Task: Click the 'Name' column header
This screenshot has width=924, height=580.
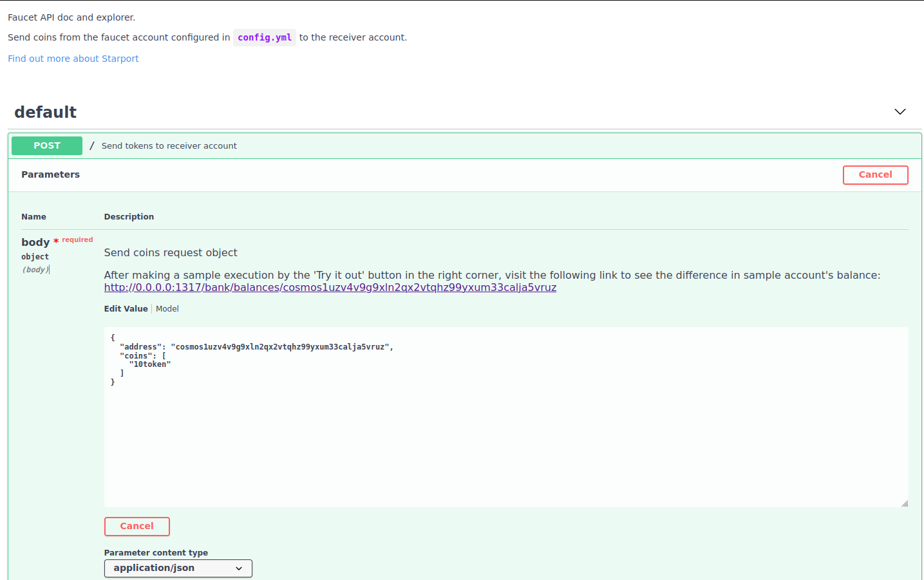Action: coord(33,217)
